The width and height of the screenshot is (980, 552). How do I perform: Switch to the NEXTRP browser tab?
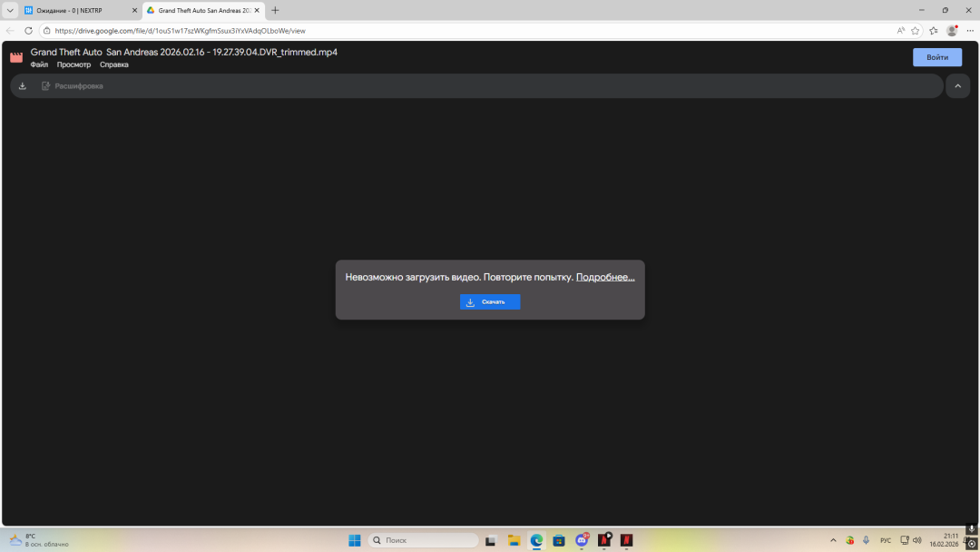click(77, 10)
